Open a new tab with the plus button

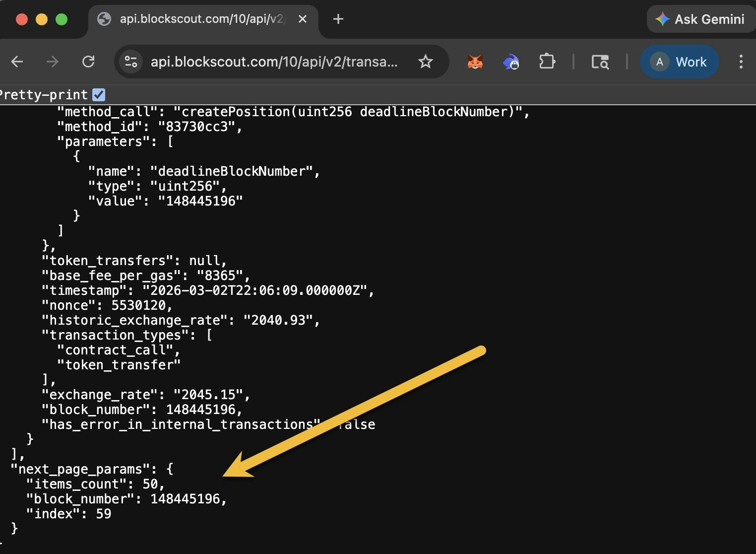(338, 19)
